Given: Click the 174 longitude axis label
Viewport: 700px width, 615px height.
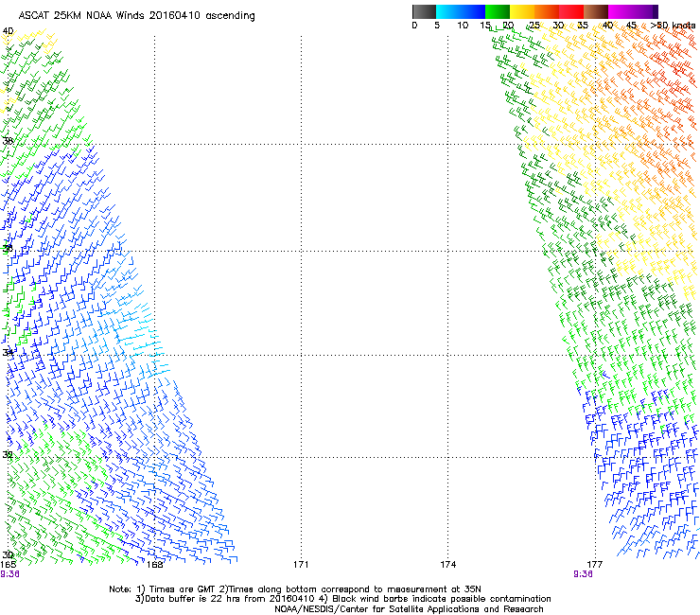Looking at the screenshot, I should point(447,565).
